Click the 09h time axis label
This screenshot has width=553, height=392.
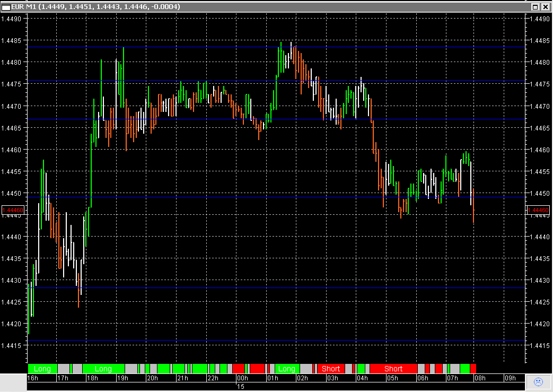tap(511, 378)
